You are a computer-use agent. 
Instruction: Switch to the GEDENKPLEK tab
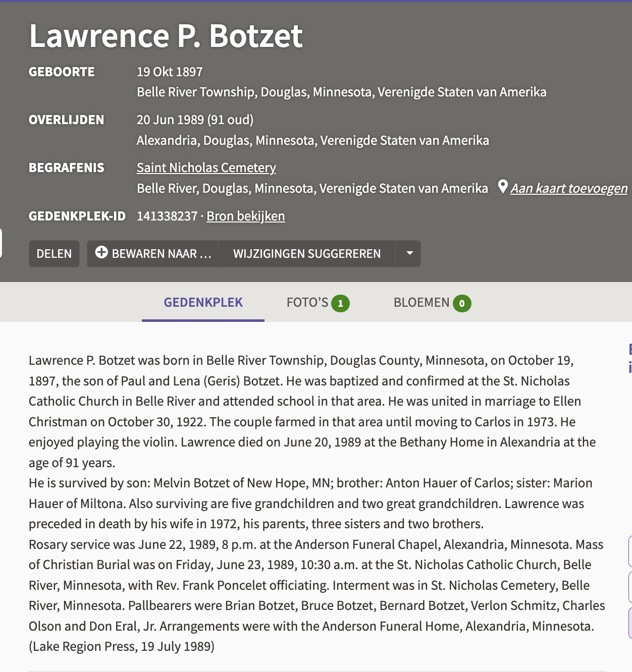point(203,303)
